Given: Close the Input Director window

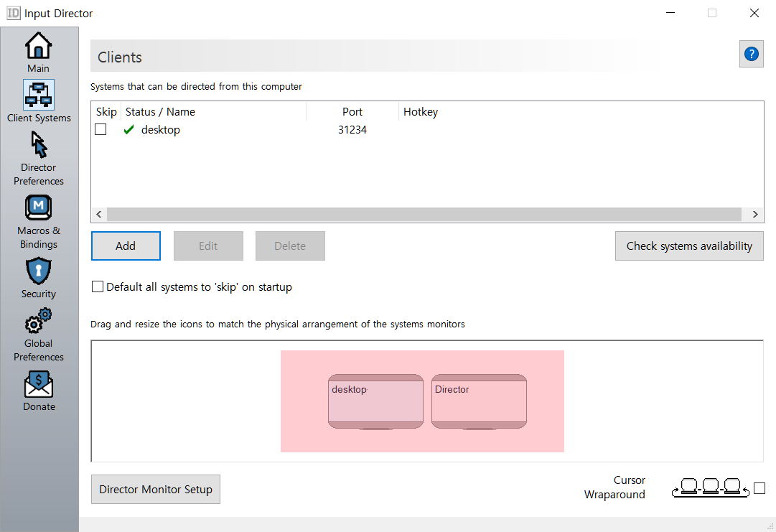Looking at the screenshot, I should [754, 13].
